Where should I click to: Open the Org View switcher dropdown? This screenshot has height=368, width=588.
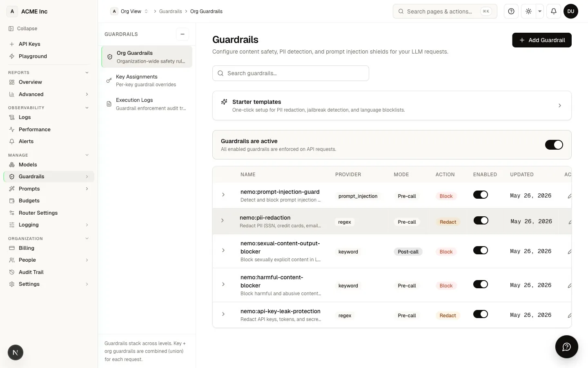[x=129, y=11]
